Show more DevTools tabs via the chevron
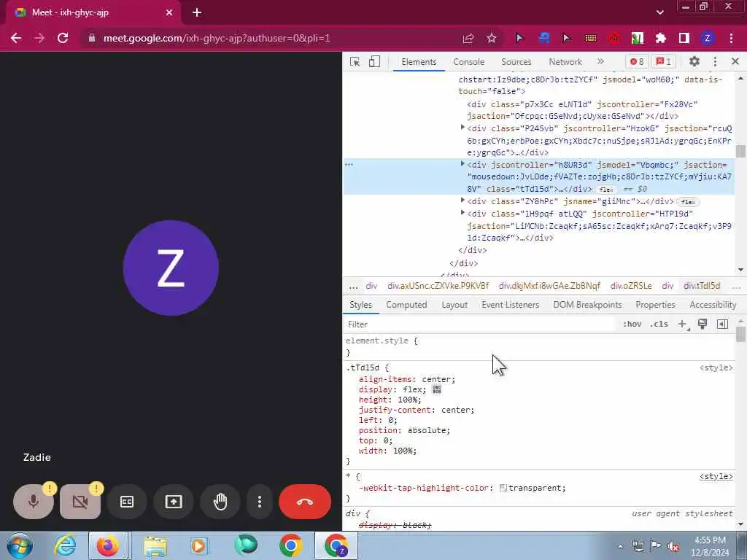This screenshot has height=560, width=747. coord(601,61)
